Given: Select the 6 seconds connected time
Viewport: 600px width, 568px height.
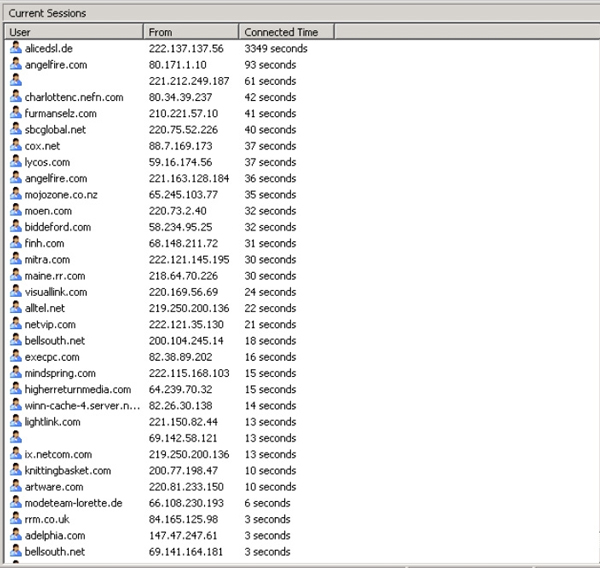Looking at the screenshot, I should pyautogui.click(x=267, y=503).
